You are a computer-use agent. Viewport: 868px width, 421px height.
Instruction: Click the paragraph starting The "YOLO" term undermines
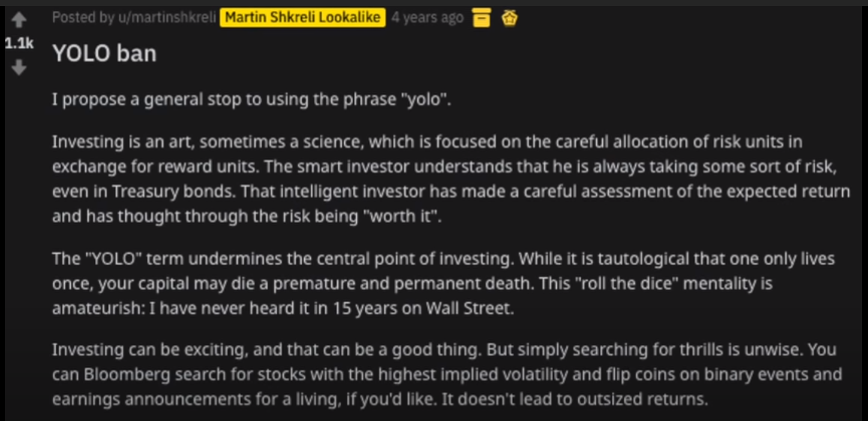[443, 284]
